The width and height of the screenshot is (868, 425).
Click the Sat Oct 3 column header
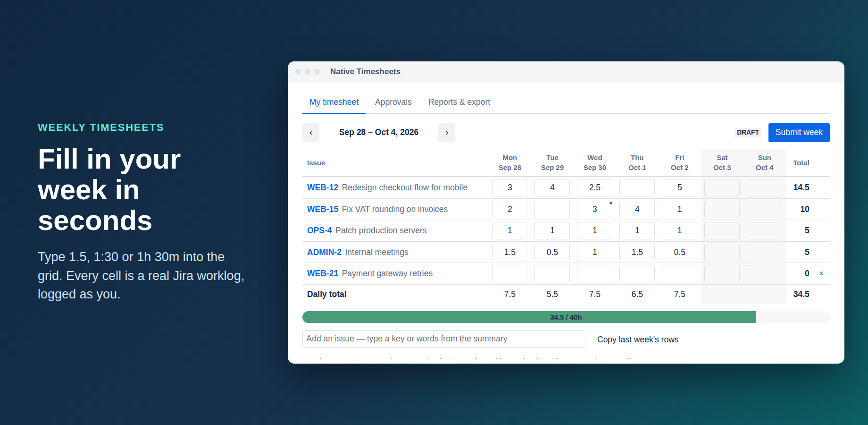[x=722, y=162]
